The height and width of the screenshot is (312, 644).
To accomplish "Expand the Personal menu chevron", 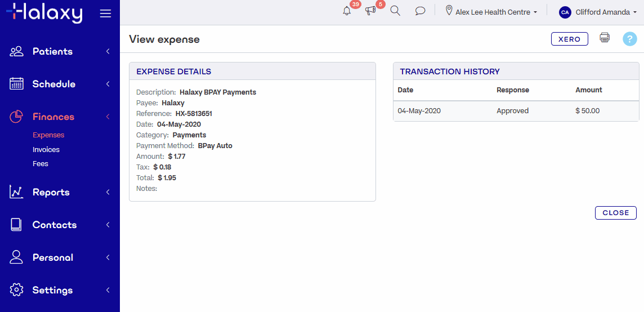I will (x=108, y=257).
